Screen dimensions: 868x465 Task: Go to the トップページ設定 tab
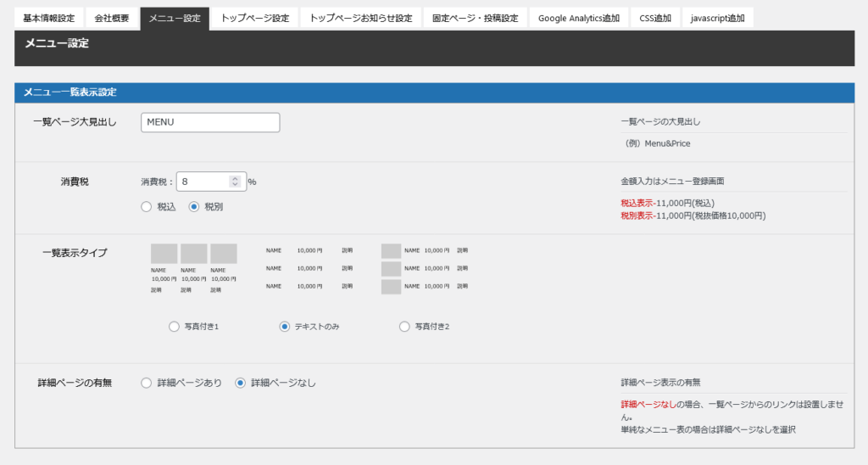[254, 18]
